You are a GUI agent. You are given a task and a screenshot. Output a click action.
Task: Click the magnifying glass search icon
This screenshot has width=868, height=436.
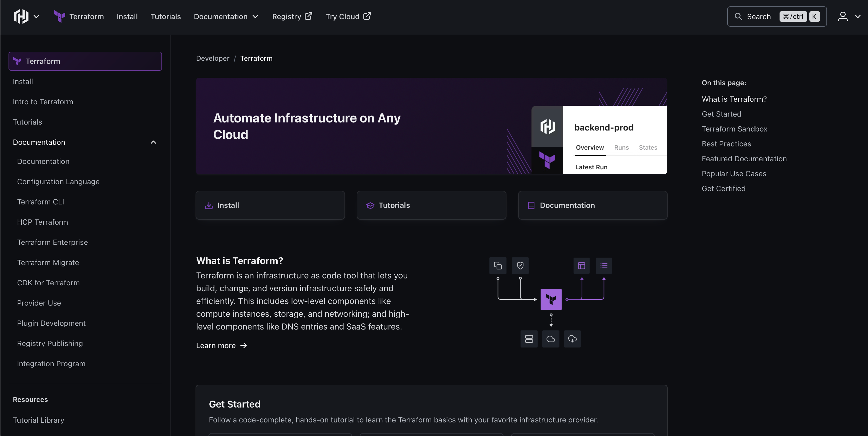click(x=738, y=17)
